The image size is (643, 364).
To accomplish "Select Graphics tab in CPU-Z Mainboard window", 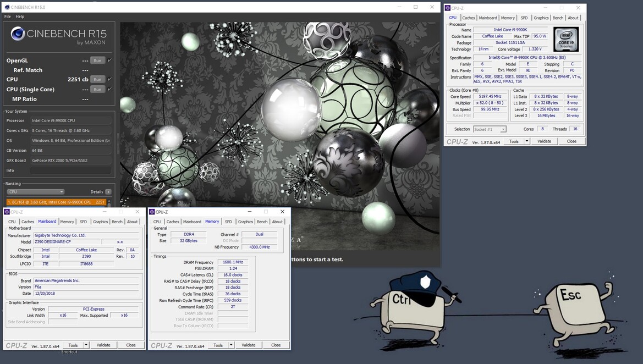I will 100,222.
